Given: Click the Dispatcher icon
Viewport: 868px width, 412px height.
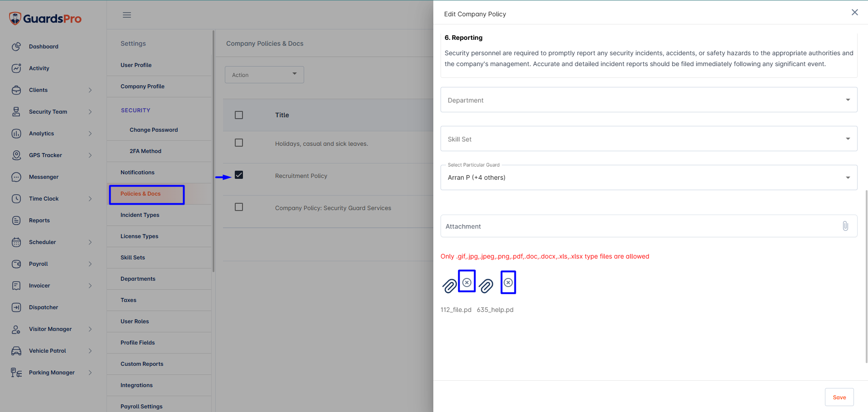Looking at the screenshot, I should (16, 307).
